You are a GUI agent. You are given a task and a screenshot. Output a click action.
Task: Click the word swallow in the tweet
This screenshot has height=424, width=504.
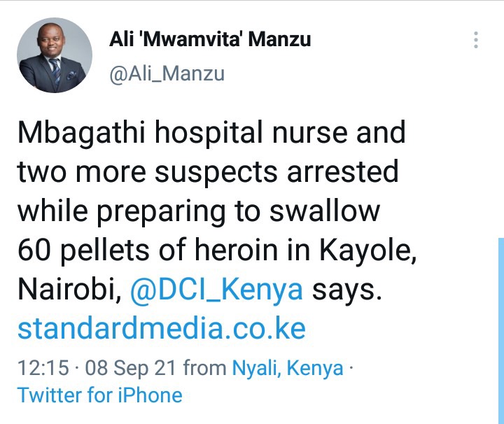[x=325, y=211]
